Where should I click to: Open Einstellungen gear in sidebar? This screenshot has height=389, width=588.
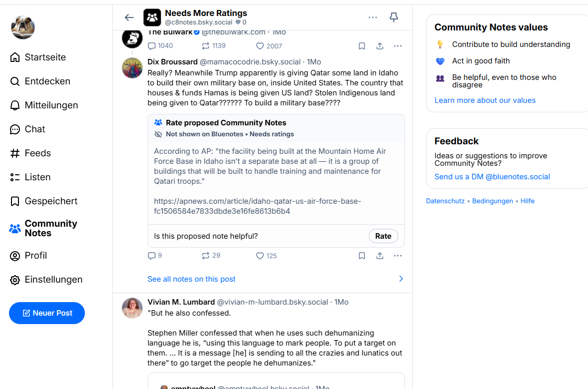pos(15,280)
